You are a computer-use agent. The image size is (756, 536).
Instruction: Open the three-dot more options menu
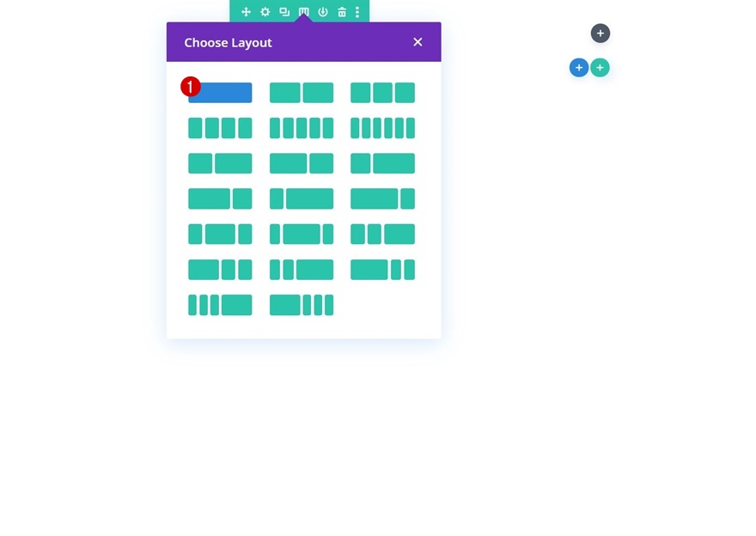click(357, 12)
